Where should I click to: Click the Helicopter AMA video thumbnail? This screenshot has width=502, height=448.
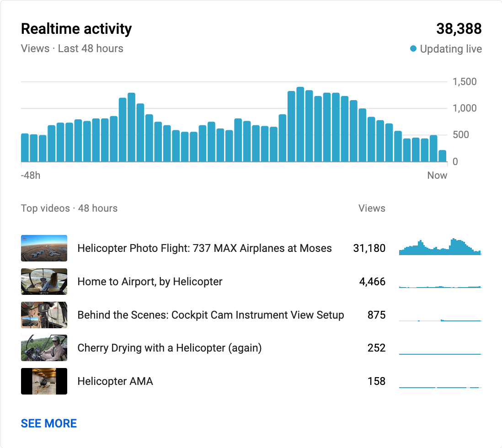click(x=44, y=381)
